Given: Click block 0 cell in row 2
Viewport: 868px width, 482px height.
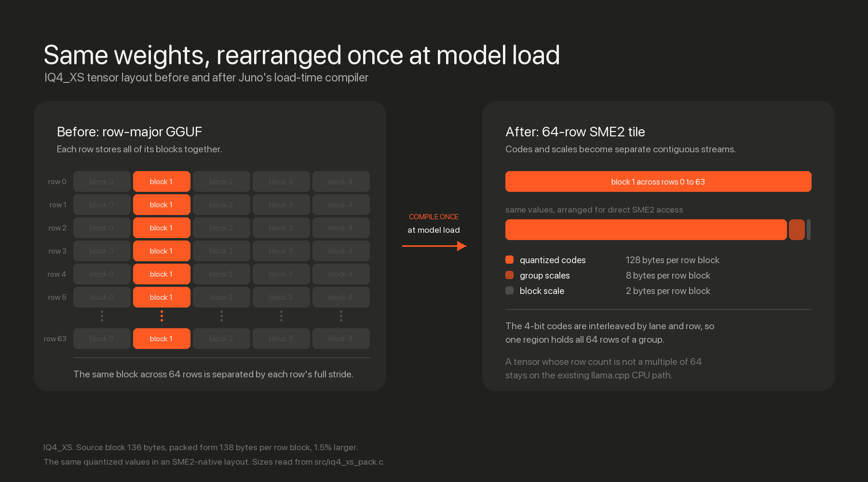Looking at the screenshot, I should 102,228.
